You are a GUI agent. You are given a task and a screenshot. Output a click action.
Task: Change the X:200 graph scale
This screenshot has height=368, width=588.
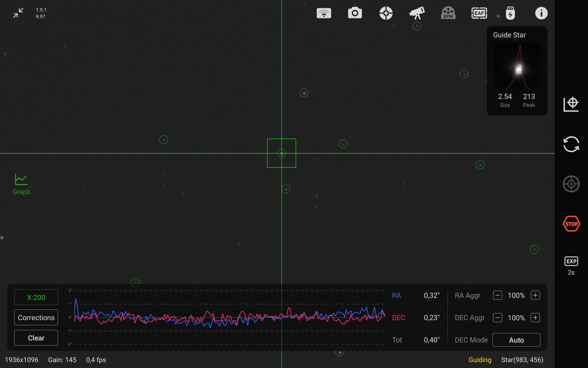[x=36, y=297]
